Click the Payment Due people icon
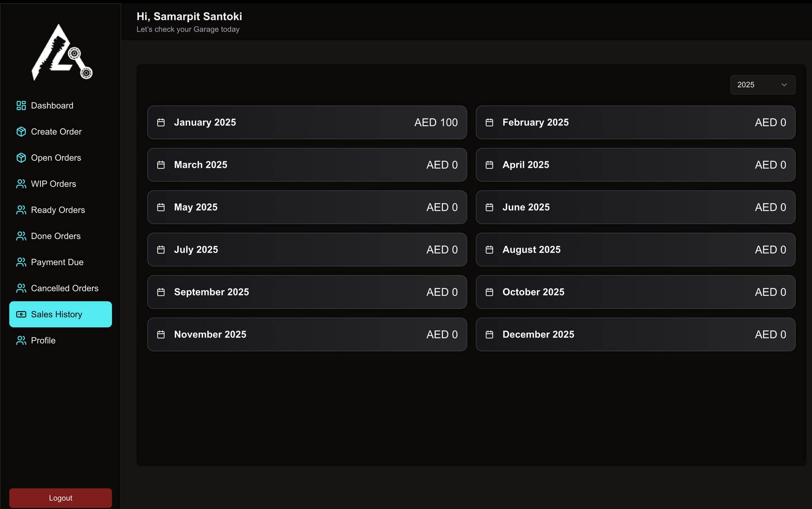Viewport: 812px width, 509px height. [x=21, y=262]
